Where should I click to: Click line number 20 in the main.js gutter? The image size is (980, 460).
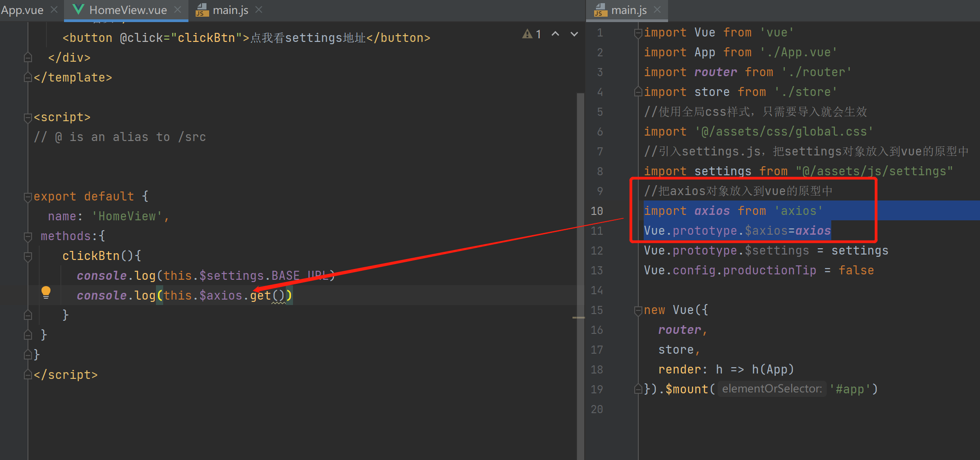(597, 409)
